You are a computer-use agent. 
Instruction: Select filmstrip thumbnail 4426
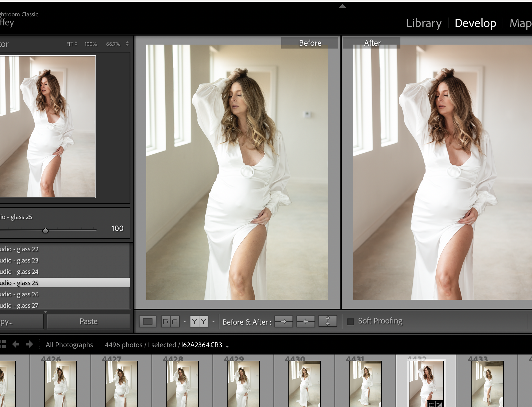60,384
